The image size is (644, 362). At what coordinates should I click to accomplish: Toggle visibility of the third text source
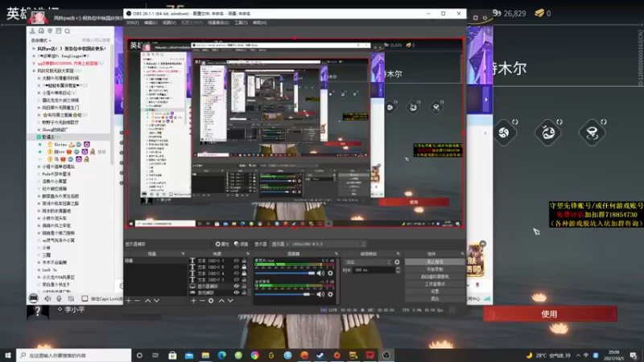(236, 274)
